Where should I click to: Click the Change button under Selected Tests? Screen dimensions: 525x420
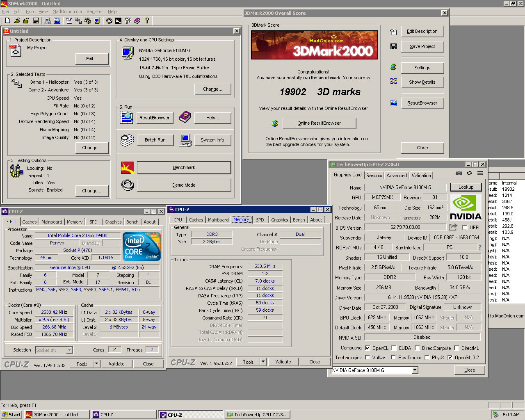(x=92, y=148)
